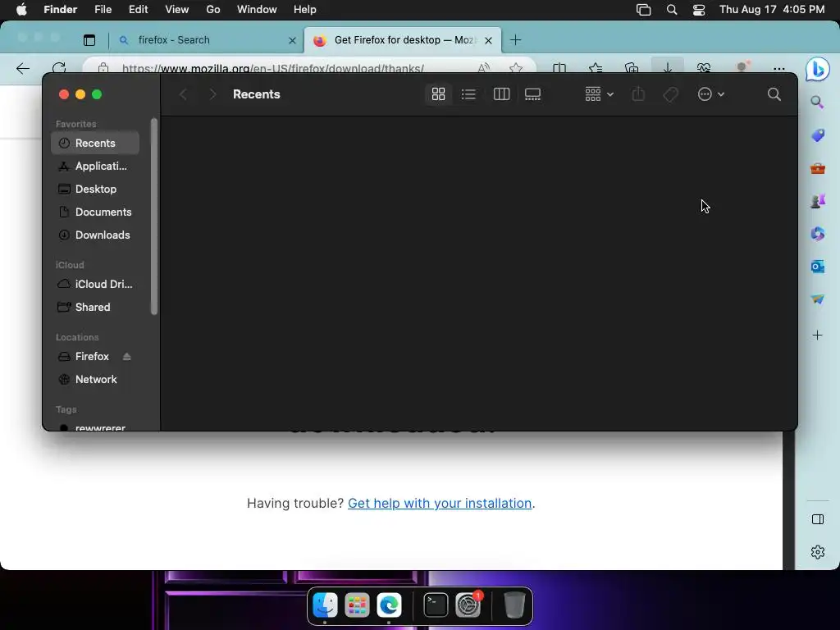Open the Help menu
This screenshot has width=840, height=630.
click(305, 10)
